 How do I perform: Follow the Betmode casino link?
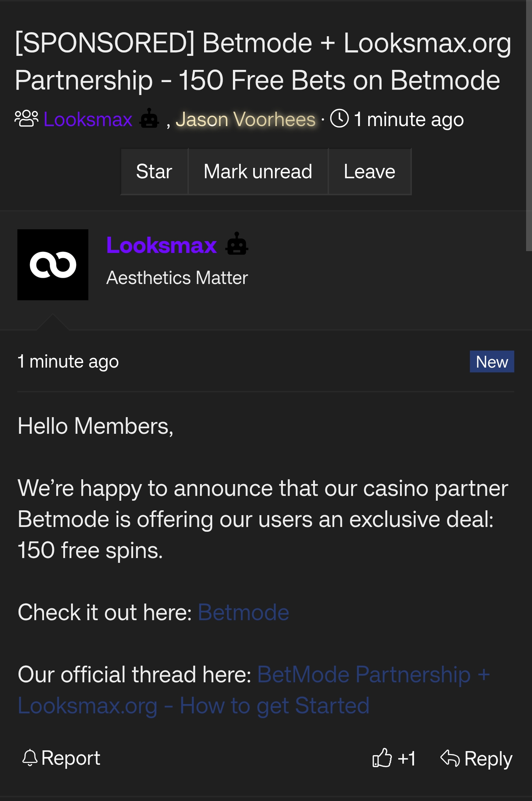[x=243, y=612]
